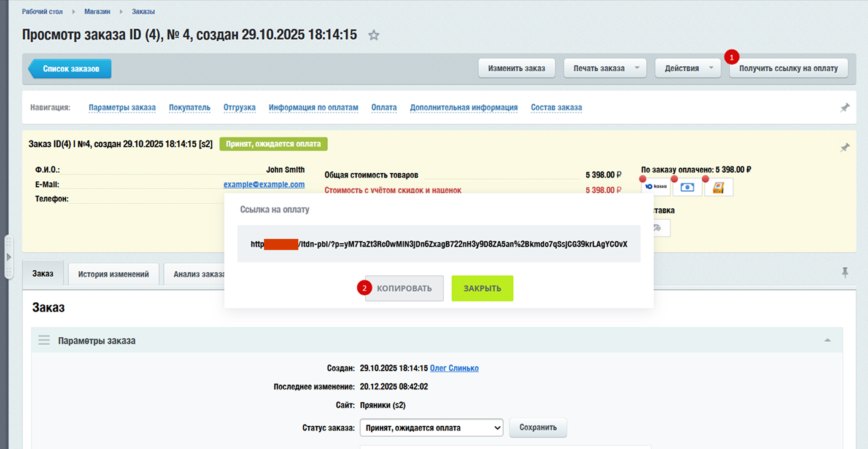Open the Статус заказа dropdown
The height and width of the screenshot is (449, 868).
(431, 428)
